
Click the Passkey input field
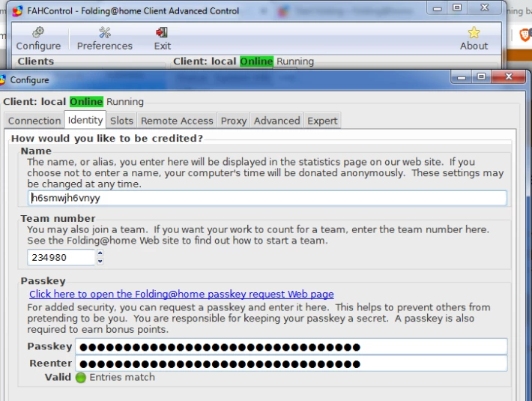pos(291,347)
